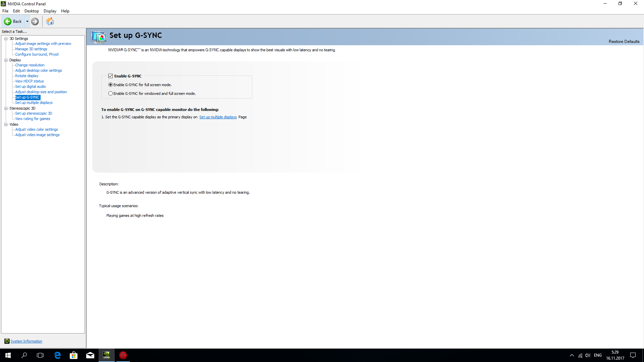Screen dimensions: 644x362
Task: Click the taskbar clock and date
Action: (x=615, y=355)
